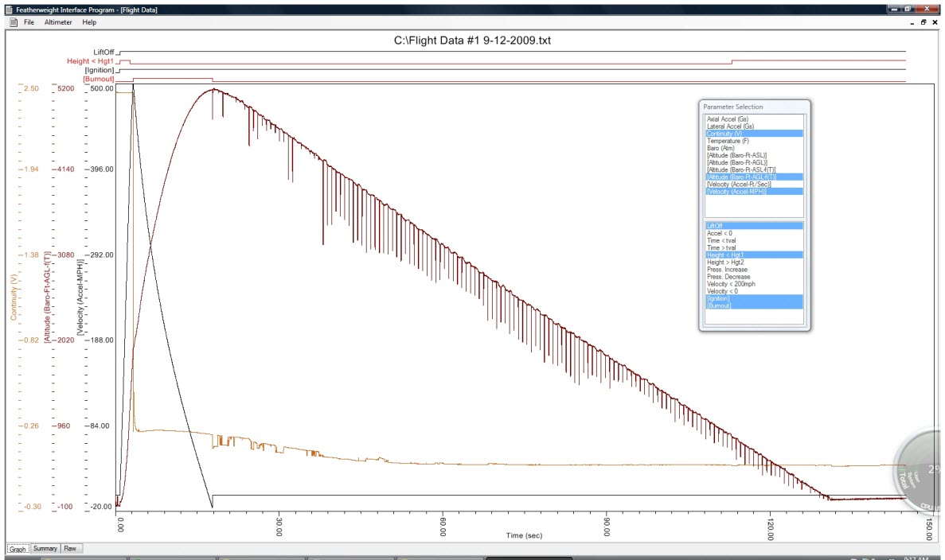
Task: Close the inner Flight Data child window
Action: click(x=935, y=22)
